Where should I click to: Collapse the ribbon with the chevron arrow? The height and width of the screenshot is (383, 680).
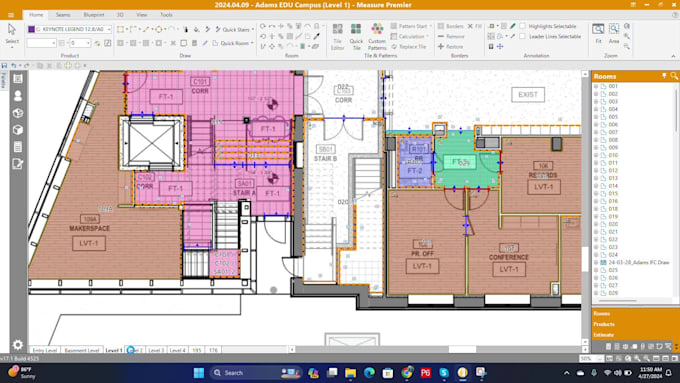tap(673, 56)
